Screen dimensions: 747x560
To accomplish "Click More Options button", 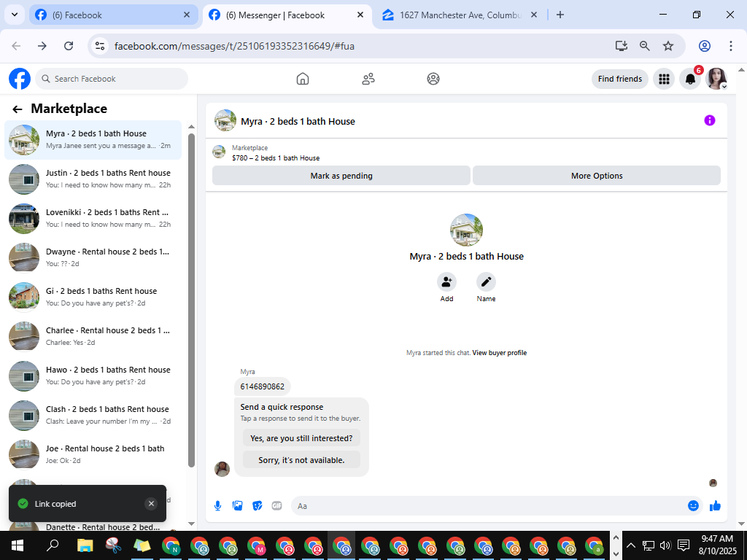I will 597,176.
